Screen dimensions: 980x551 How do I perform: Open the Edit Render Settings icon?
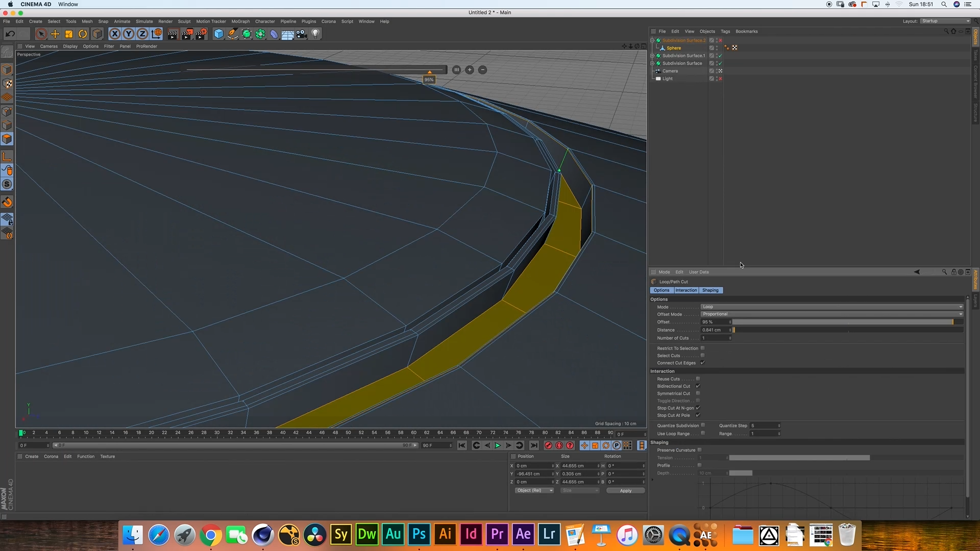[x=201, y=34]
